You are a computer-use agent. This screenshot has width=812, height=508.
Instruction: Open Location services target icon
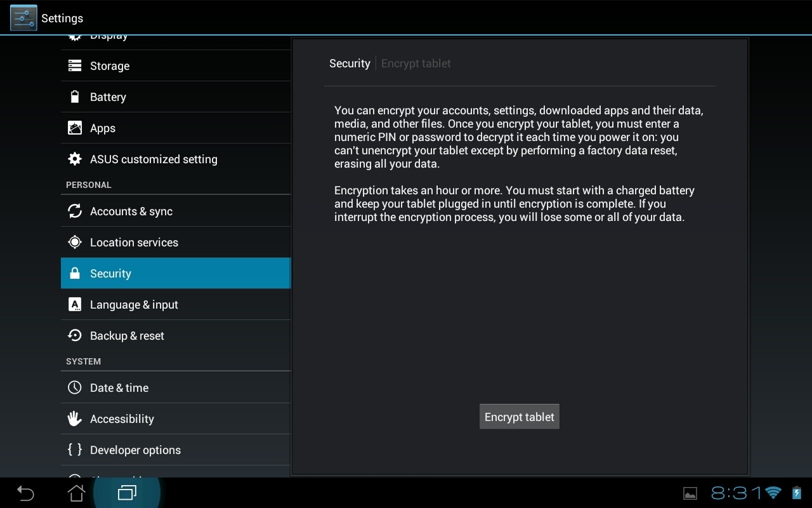75,243
